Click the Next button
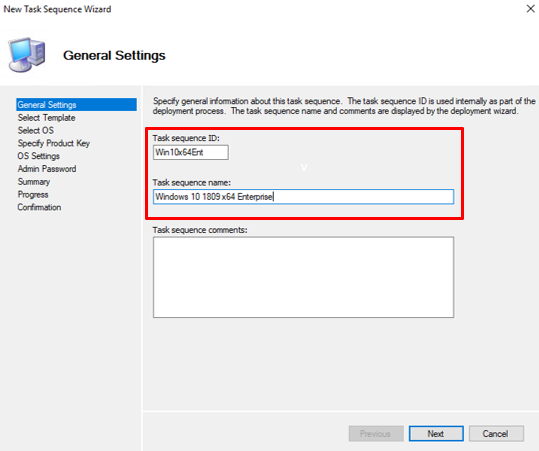539x451 pixels. coord(436,433)
